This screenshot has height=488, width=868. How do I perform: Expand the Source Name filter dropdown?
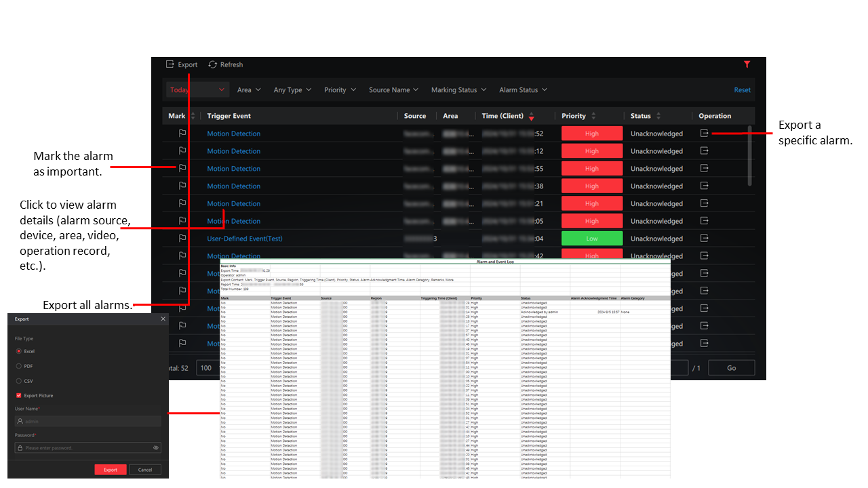(x=393, y=89)
